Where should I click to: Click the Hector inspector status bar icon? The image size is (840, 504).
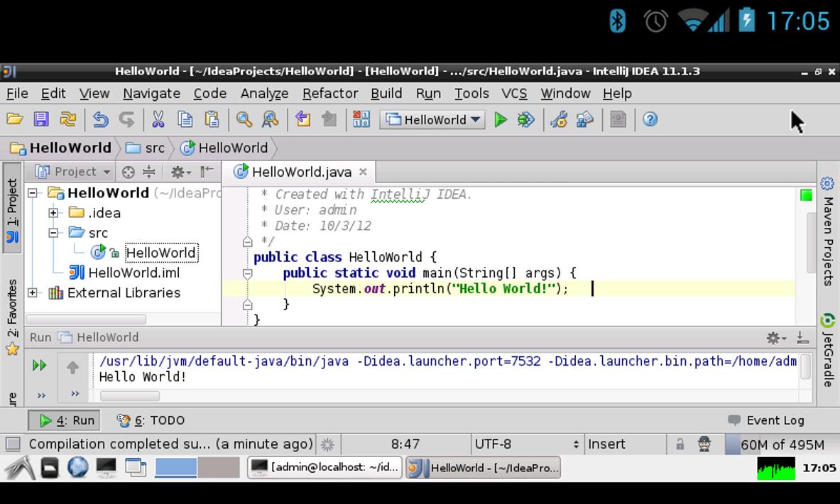(704, 444)
